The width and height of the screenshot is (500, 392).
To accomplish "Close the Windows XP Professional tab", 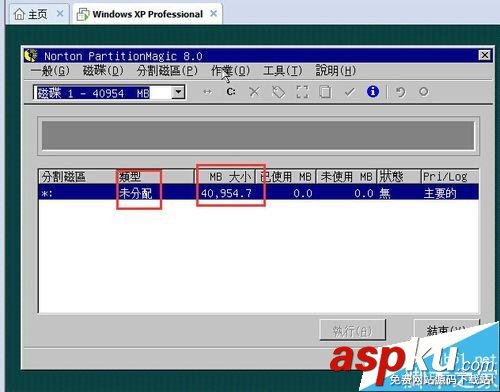I will [x=214, y=14].
